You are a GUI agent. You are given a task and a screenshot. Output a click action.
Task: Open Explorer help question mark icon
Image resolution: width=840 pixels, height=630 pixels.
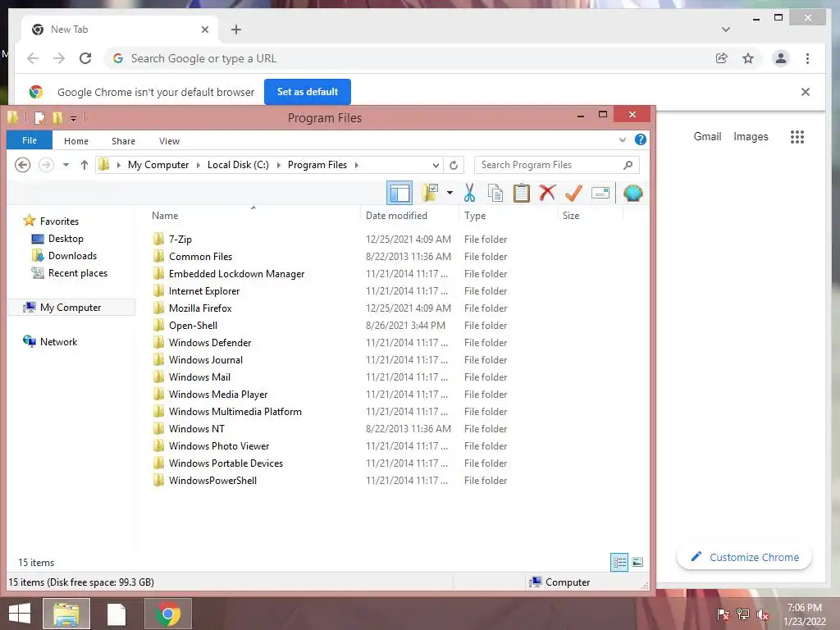[x=640, y=139]
